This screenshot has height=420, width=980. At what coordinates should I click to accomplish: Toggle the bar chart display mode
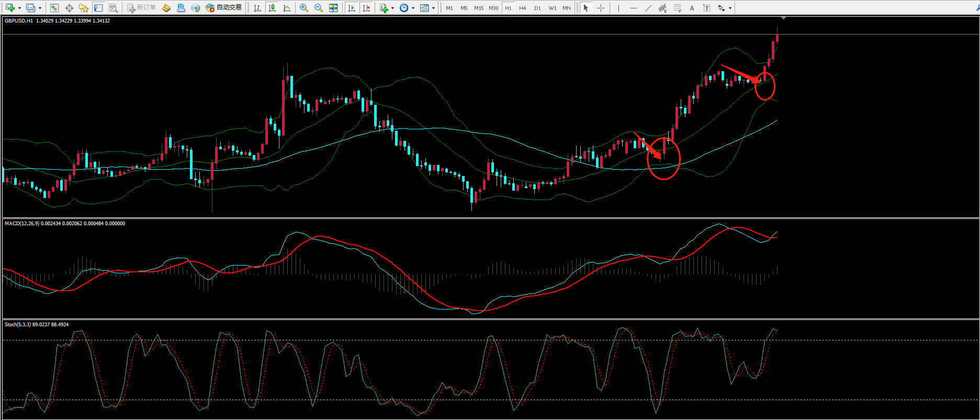(257, 8)
